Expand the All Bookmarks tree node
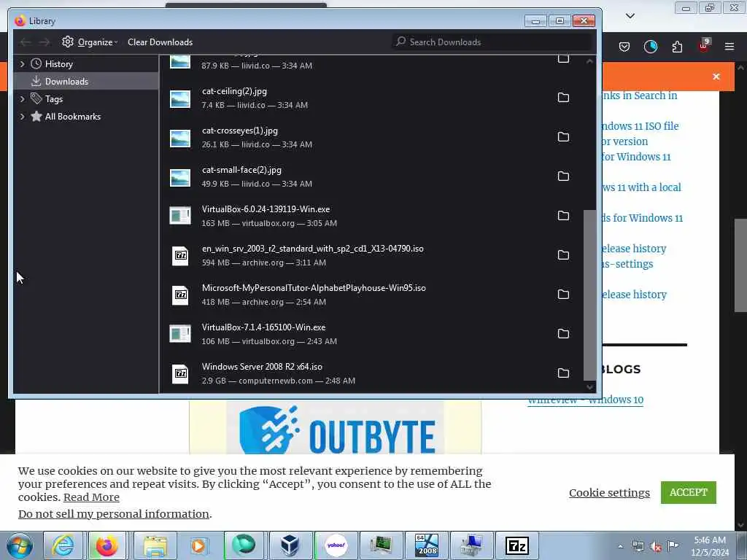Screen dimensions: 747x560 (x=22, y=117)
